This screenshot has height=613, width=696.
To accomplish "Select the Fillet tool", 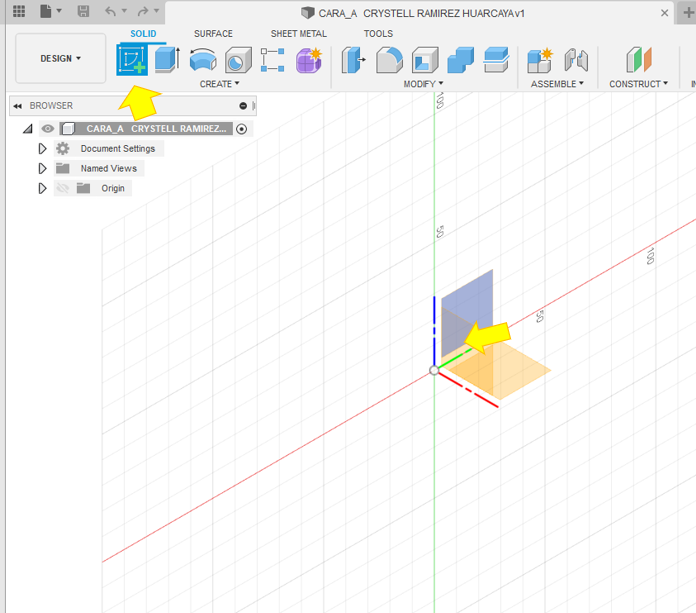I will click(x=389, y=59).
